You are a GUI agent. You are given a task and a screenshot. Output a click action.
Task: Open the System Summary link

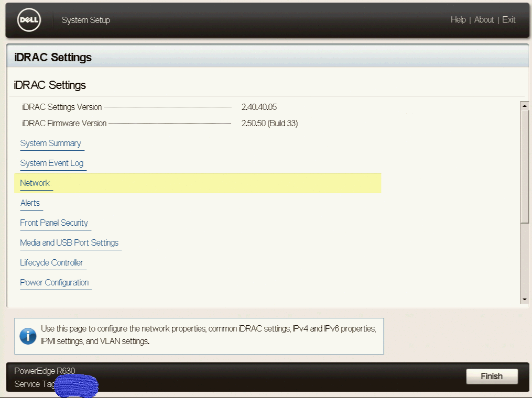(50, 143)
